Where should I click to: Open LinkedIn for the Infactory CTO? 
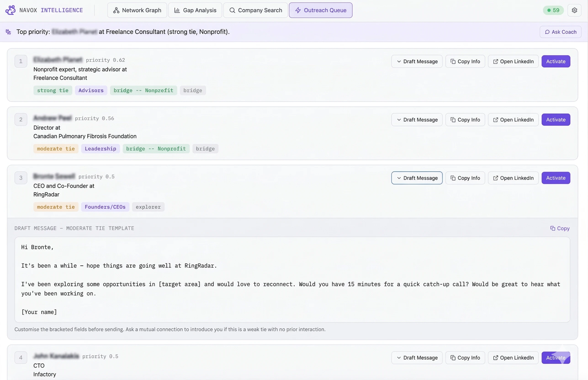pyautogui.click(x=513, y=358)
